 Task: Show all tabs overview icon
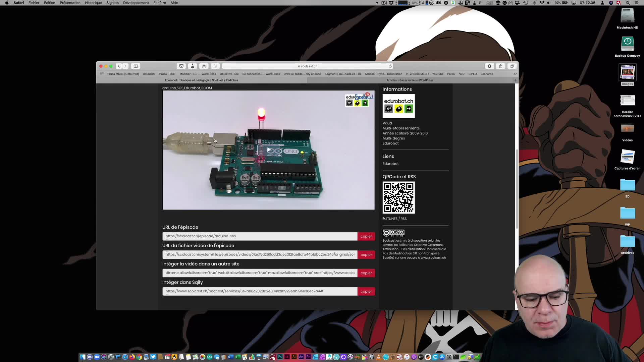[512, 66]
